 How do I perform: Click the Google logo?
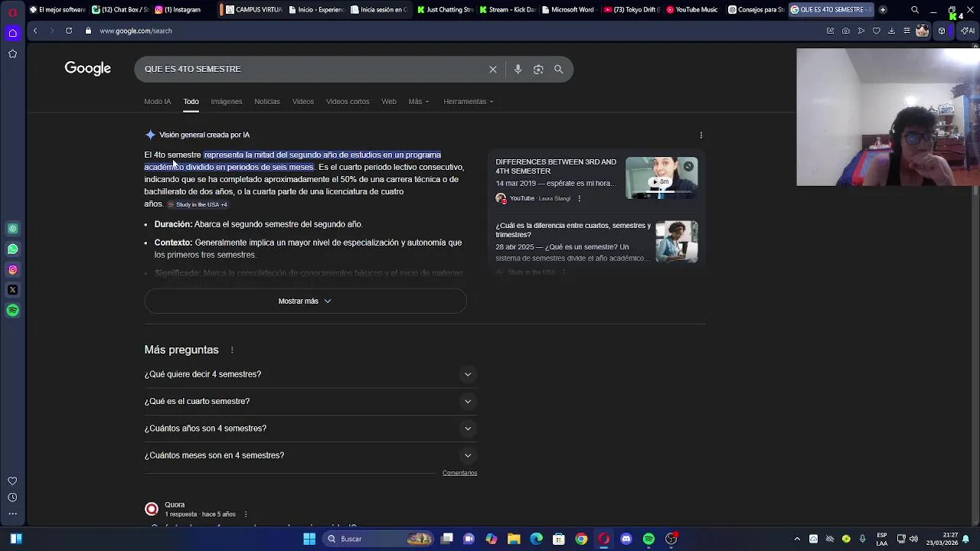click(x=87, y=68)
